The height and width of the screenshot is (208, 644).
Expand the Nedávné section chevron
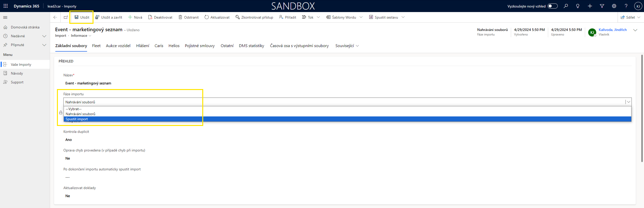(x=44, y=36)
